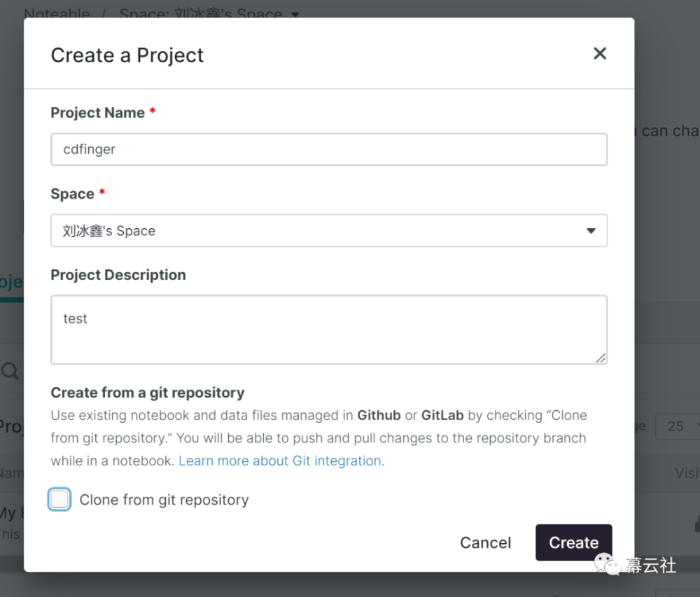Click the background search magnifier icon

[10, 371]
